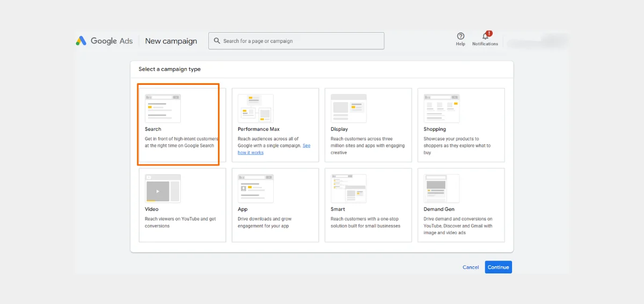Click 'Drive downloads and grow engagement' description
644x304 pixels.
pos(264,222)
